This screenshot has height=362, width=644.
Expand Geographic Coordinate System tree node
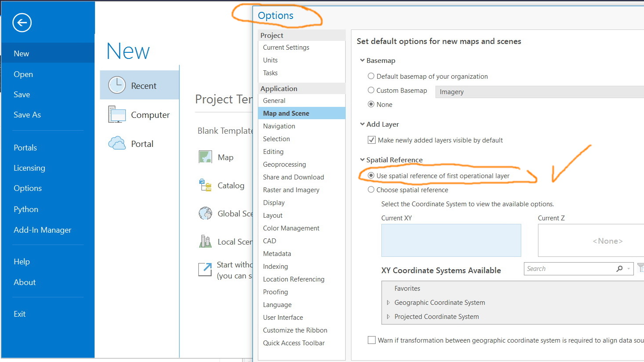tap(388, 303)
